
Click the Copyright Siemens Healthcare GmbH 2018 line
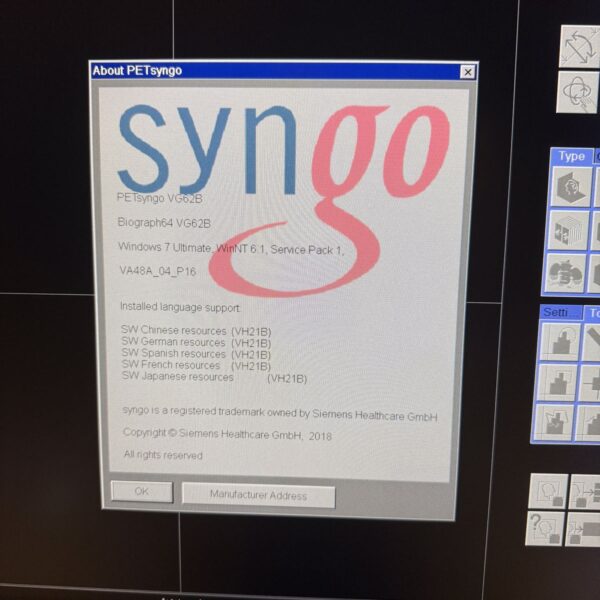click(227, 434)
